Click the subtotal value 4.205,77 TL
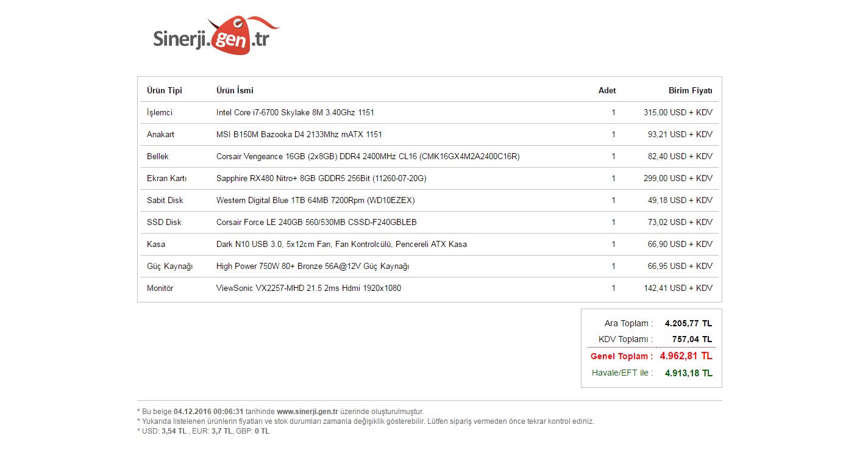 (x=689, y=324)
